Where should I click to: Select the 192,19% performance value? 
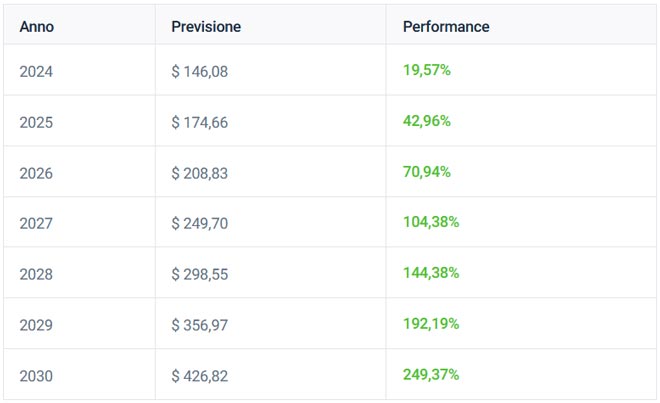point(431,325)
